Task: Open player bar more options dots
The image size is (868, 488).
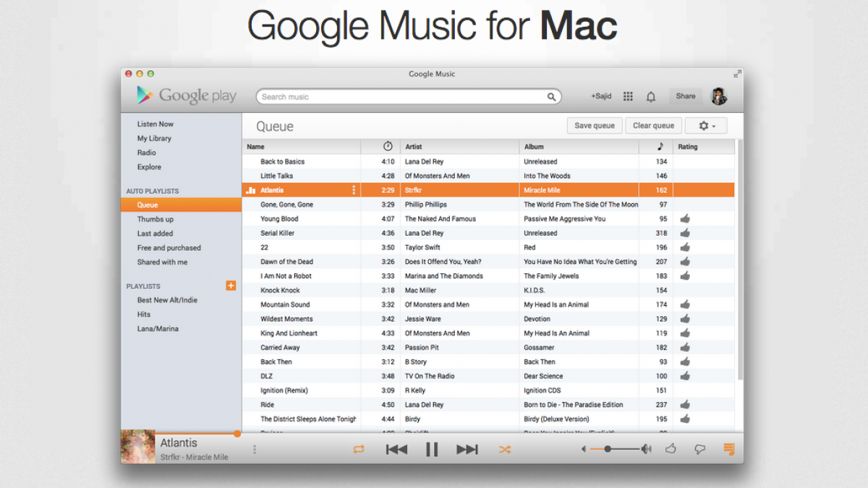Action: 255,450
